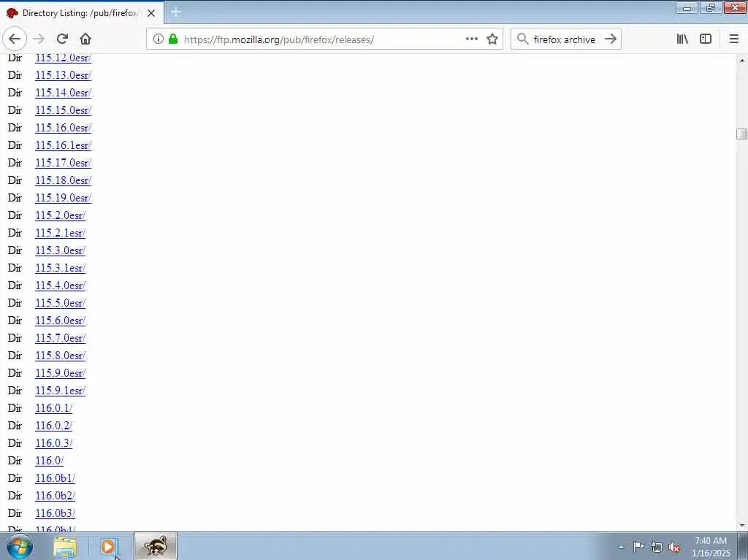Screen dimensions: 748x560
Task: Open the Library bookshelf icon
Action: click(682, 39)
